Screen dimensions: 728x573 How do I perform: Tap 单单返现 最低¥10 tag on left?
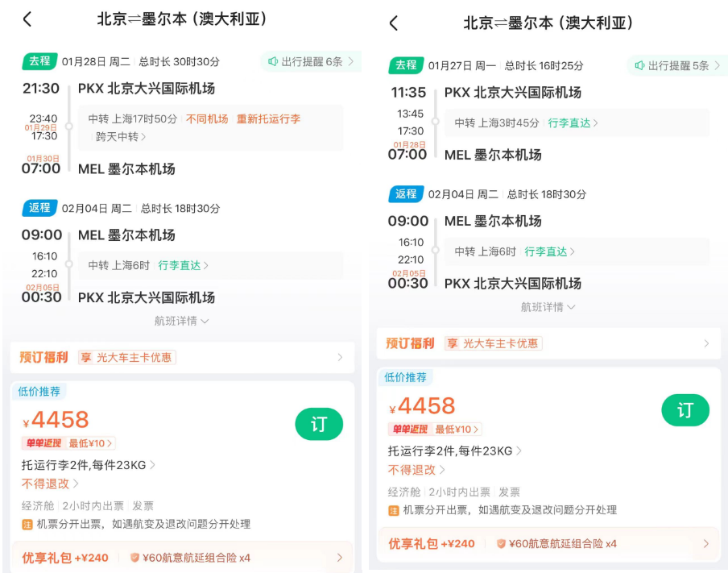(68, 443)
